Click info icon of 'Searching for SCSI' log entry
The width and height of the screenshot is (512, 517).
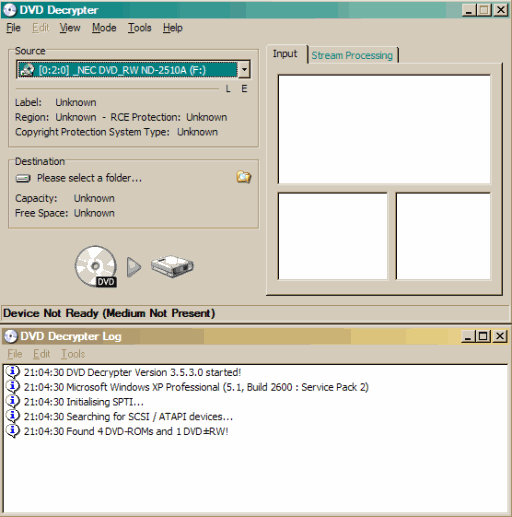click(x=13, y=416)
